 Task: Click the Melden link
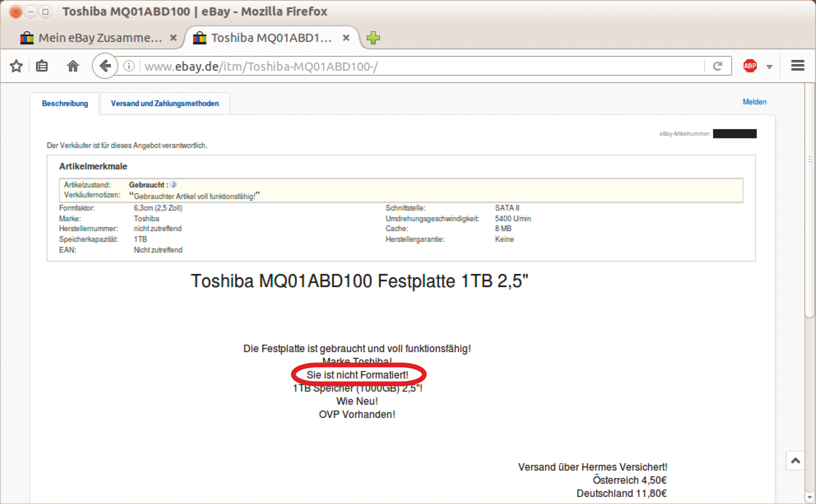pyautogui.click(x=754, y=102)
